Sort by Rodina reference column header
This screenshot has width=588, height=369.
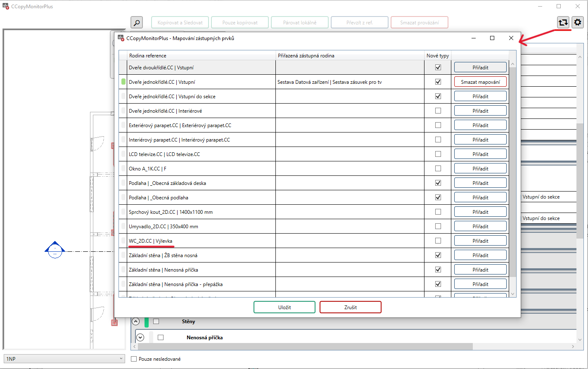pos(201,55)
